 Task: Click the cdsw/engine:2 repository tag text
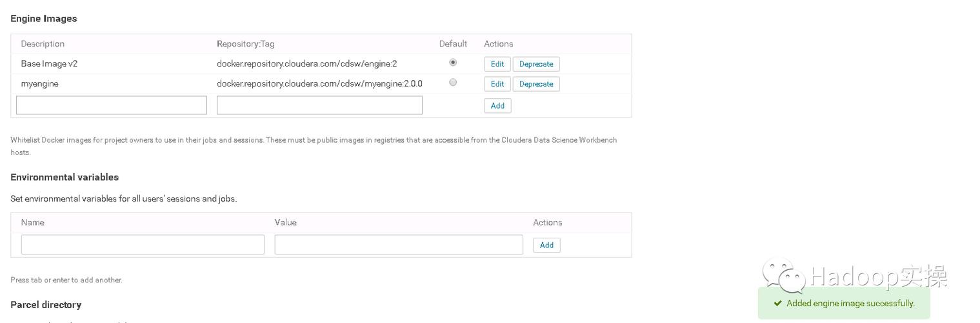click(x=306, y=64)
